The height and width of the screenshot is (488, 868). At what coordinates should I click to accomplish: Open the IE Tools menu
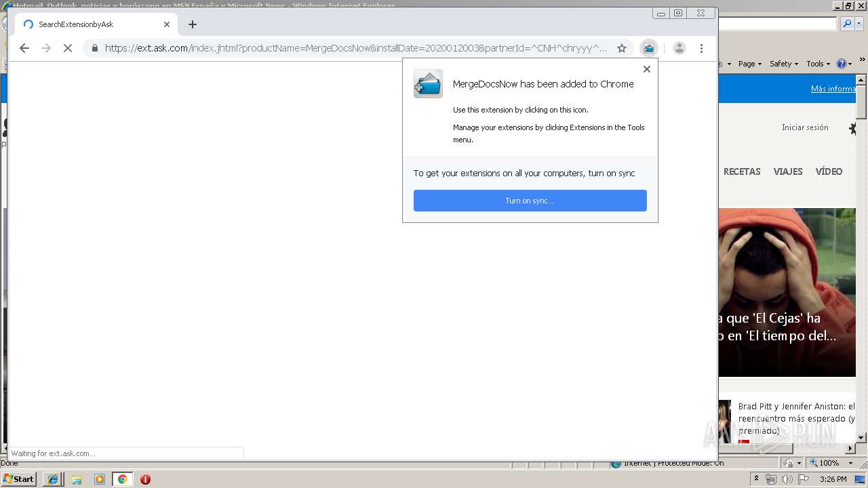pos(818,64)
